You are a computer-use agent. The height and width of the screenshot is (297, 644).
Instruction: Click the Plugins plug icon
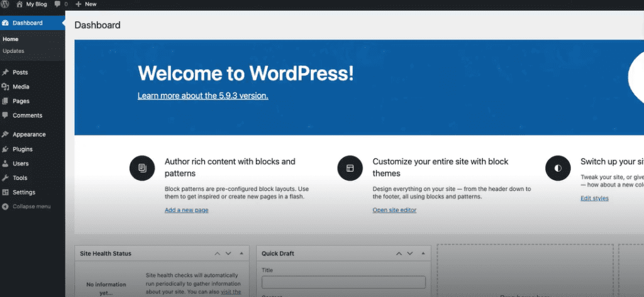5,149
